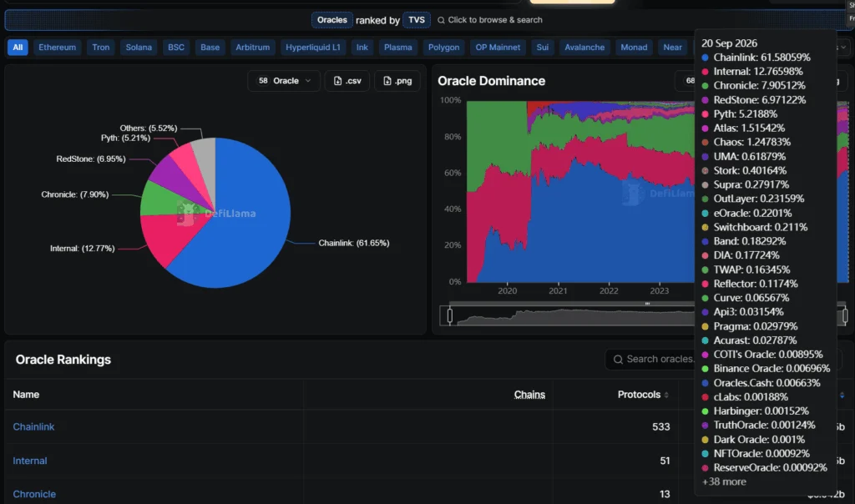Click the Chronicle green pie slice
Screen dimensions: 855x504
[x=159, y=200]
